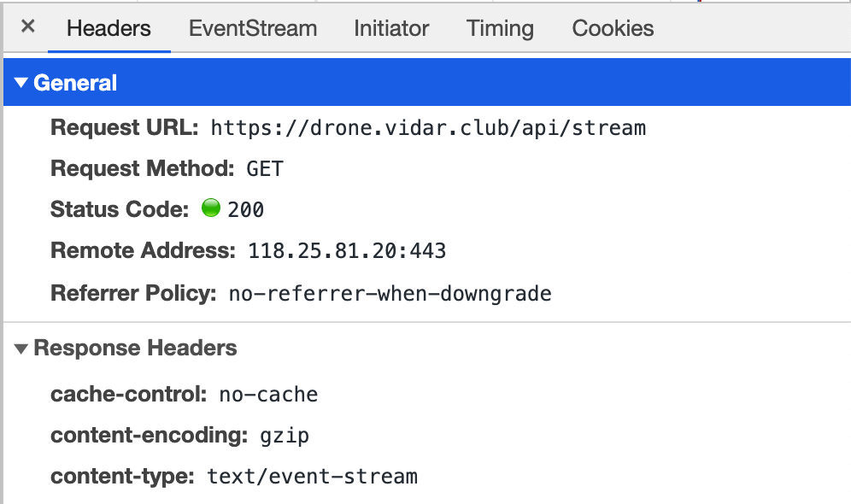Viewport: 851px width, 504px height.
Task: Open the Timing tab
Action: tap(500, 28)
